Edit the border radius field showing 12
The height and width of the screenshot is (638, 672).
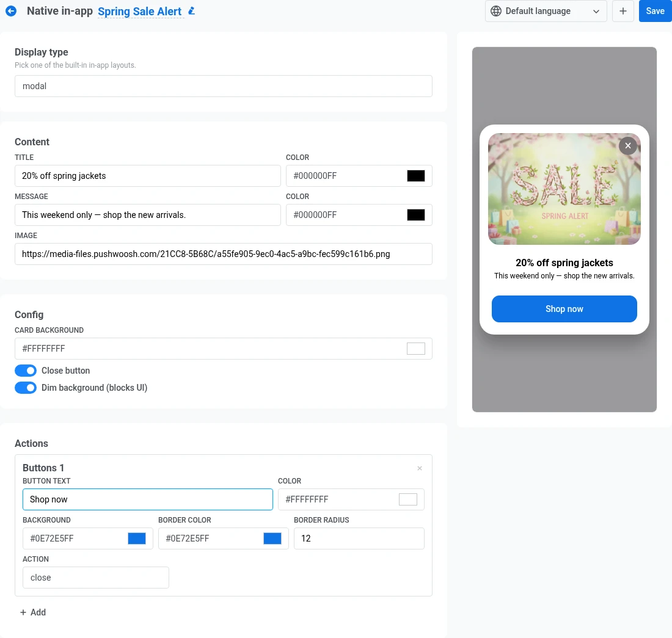pyautogui.click(x=359, y=538)
